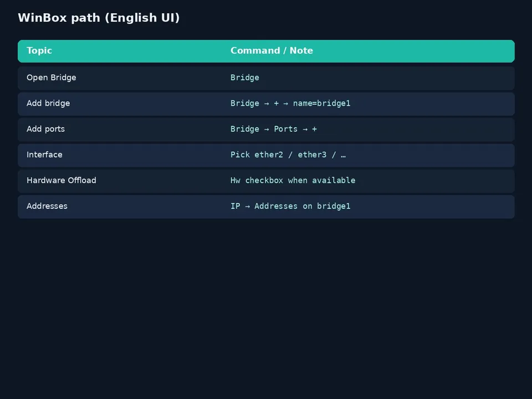Select the 'Hardware Offload' topic cell
532x399 pixels.
tap(62, 180)
